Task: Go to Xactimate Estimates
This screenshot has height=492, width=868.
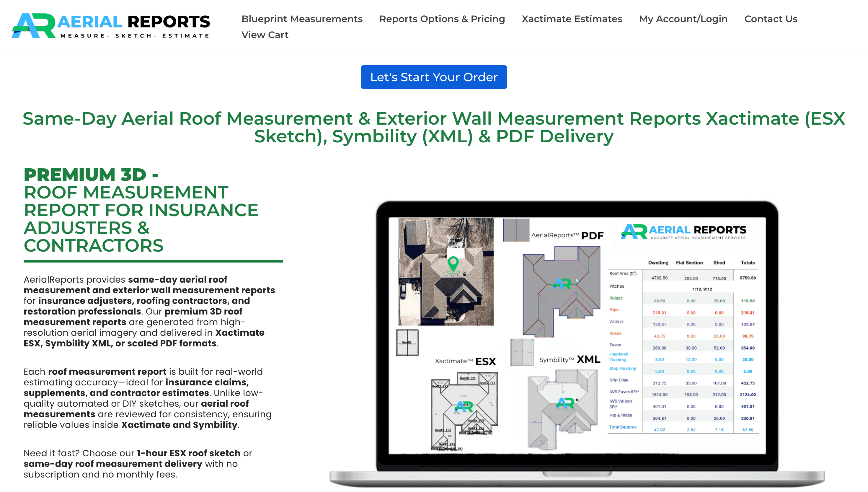Action: click(572, 19)
